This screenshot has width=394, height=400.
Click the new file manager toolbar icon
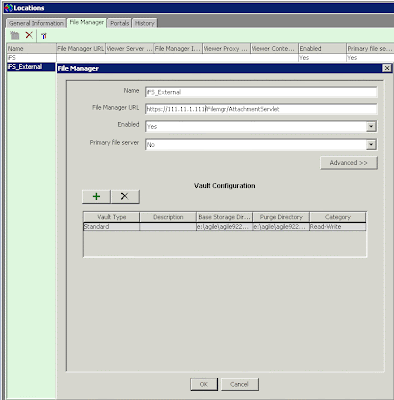(15, 35)
